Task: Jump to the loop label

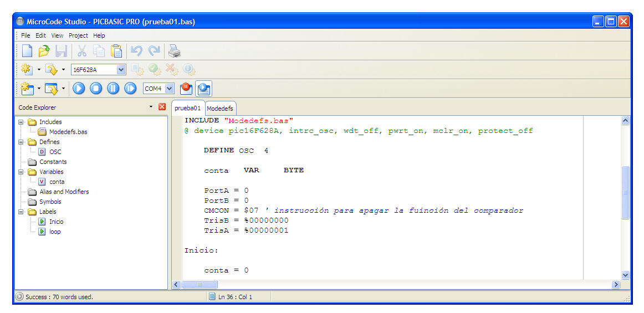Action: pyautogui.click(x=55, y=232)
